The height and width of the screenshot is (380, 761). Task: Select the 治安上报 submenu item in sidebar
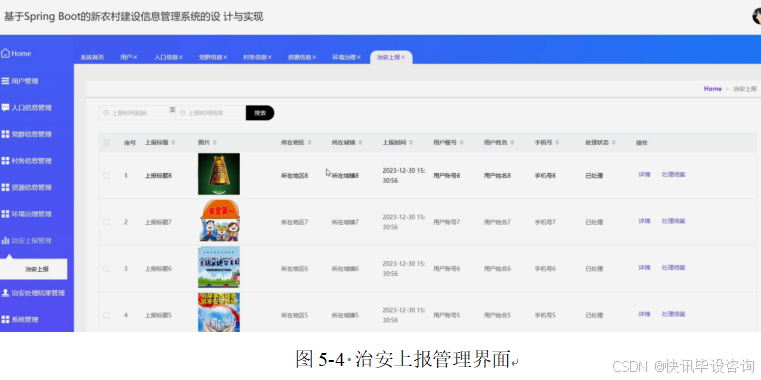click(x=33, y=269)
